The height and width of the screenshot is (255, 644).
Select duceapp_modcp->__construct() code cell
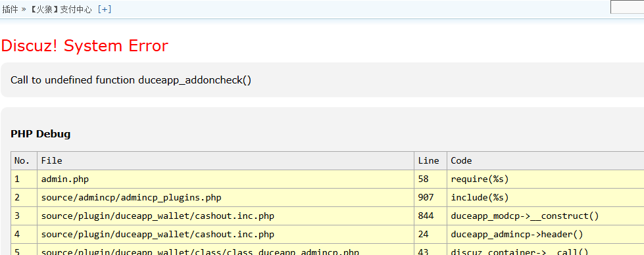[x=545, y=216]
